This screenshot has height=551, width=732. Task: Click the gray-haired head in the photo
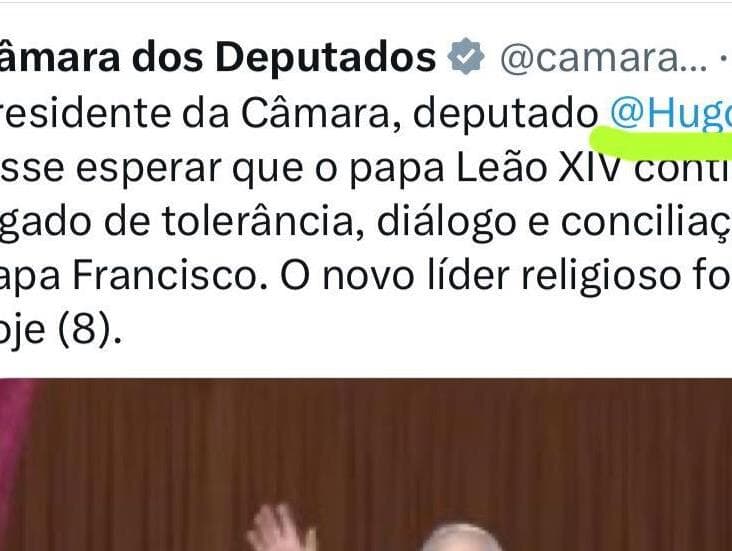point(462,538)
